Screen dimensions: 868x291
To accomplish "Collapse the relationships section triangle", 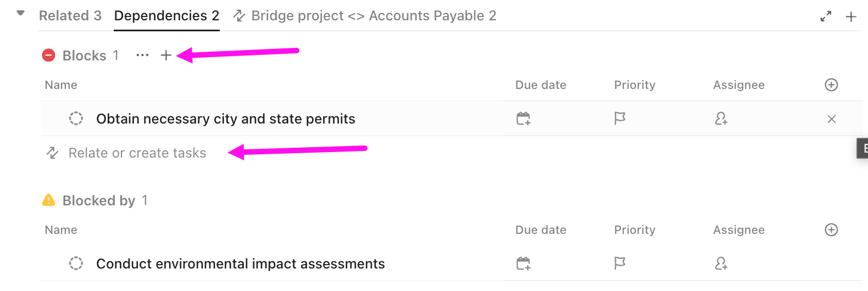I will pos(21,13).
